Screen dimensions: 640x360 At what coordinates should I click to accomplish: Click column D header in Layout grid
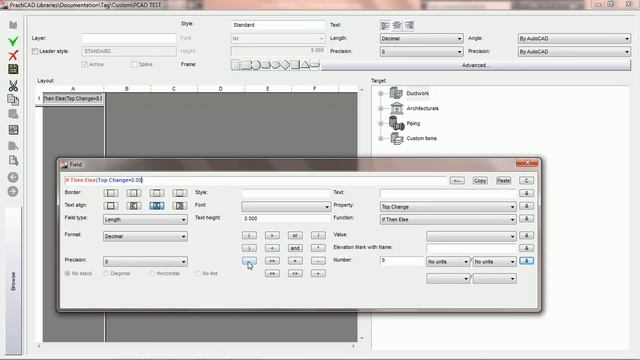tap(220, 89)
